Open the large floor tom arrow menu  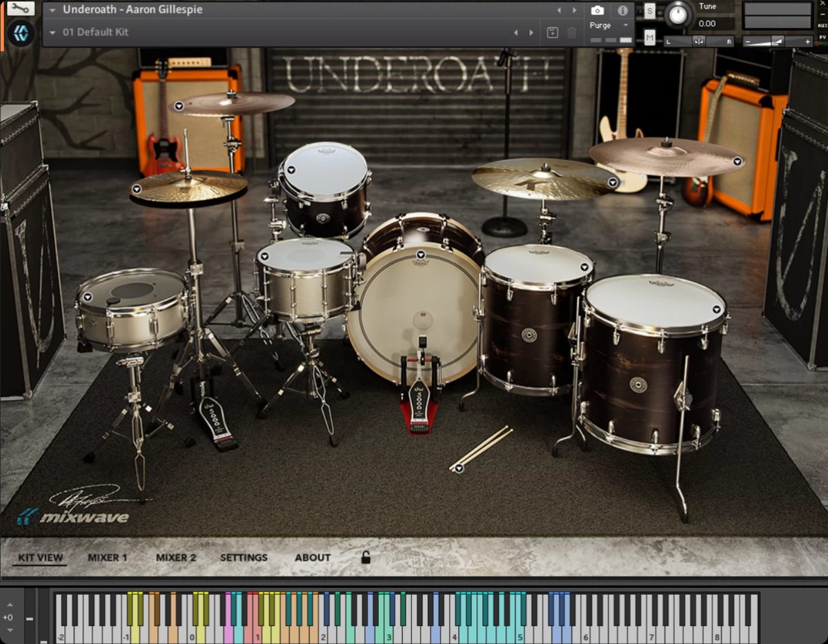pos(716,310)
